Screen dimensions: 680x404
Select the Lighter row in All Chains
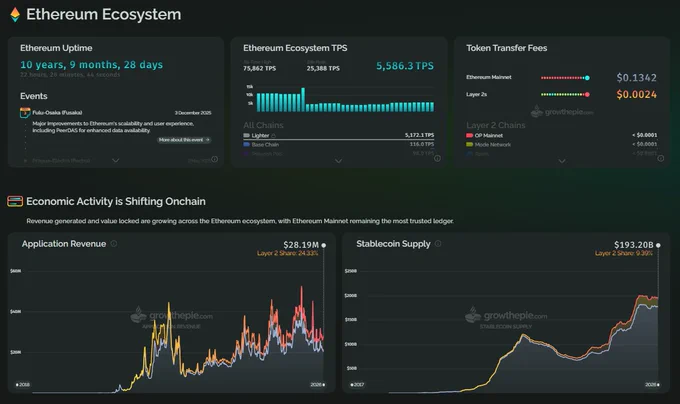(339, 136)
